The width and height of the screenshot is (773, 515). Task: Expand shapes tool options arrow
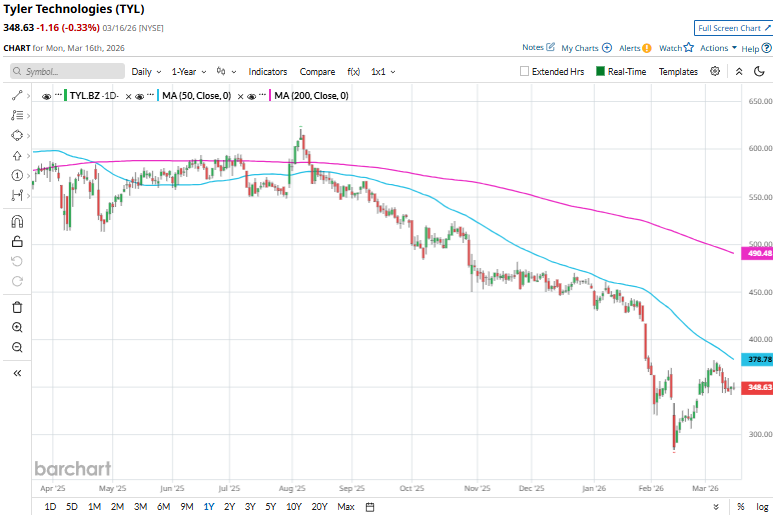pyautogui.click(x=29, y=136)
